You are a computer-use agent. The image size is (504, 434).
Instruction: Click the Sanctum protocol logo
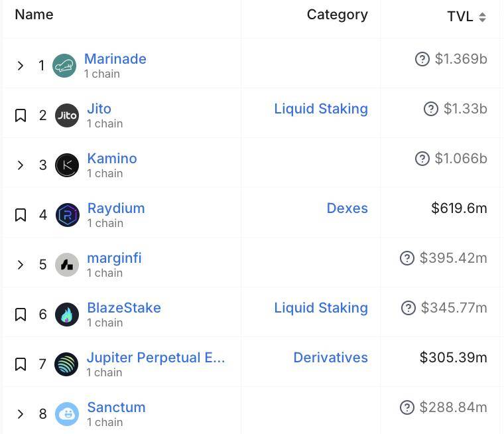(x=67, y=414)
